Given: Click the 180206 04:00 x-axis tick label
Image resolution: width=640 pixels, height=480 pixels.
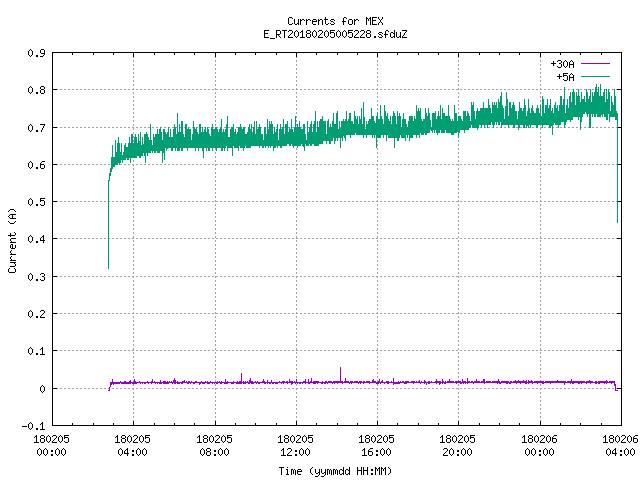Looking at the screenshot, I should coord(620,446).
